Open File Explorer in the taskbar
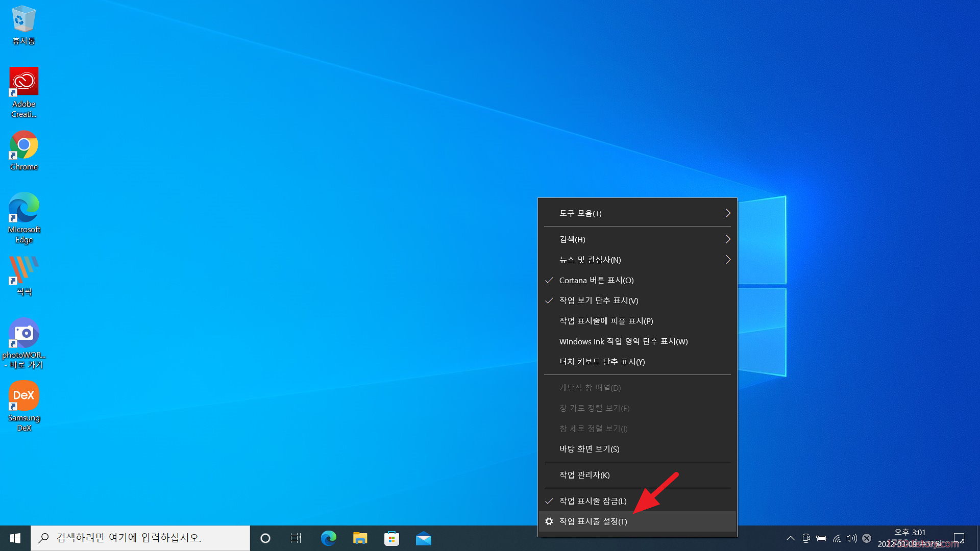 [360, 538]
